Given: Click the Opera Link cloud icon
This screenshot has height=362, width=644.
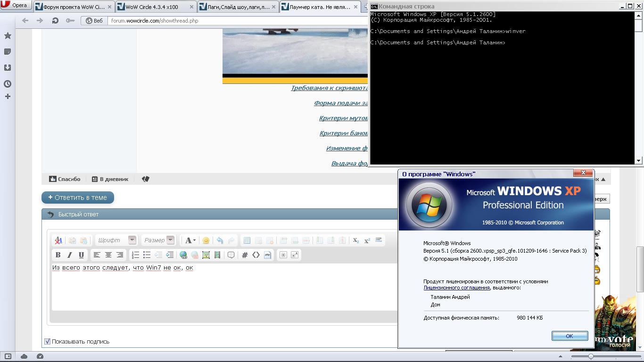Looking at the screenshot, I should pos(24,356).
